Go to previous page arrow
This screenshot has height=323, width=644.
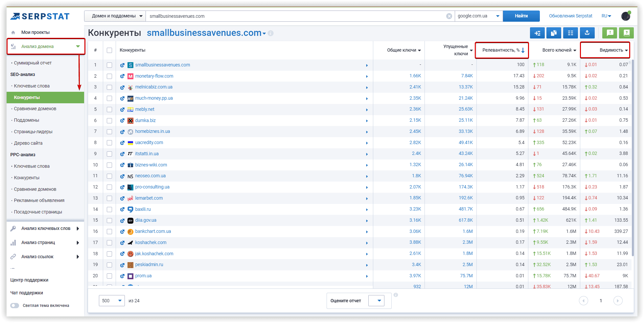tap(584, 301)
